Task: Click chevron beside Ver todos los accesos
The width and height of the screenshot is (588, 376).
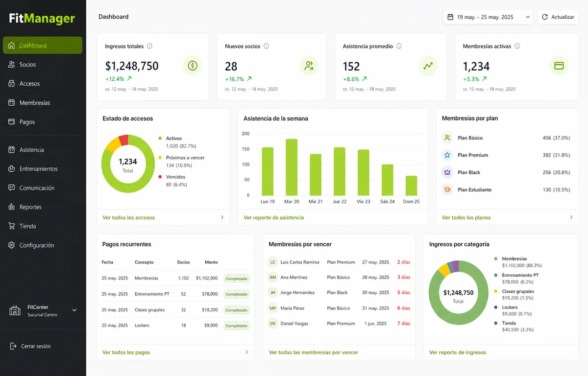Action: point(222,217)
